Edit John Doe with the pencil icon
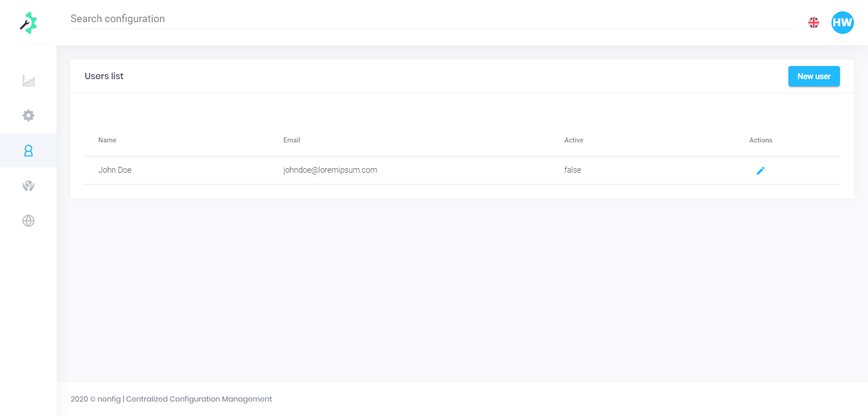868x416 pixels. coord(761,170)
